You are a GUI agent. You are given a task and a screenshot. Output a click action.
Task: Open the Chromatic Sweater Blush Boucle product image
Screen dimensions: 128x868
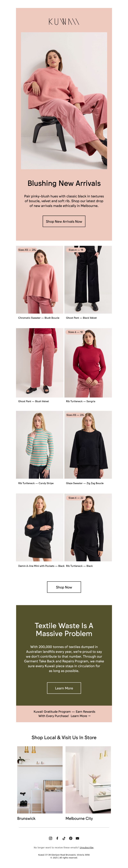point(40,280)
